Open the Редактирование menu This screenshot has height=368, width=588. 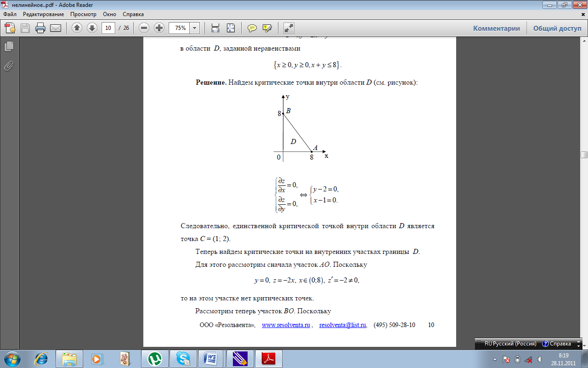coord(43,14)
